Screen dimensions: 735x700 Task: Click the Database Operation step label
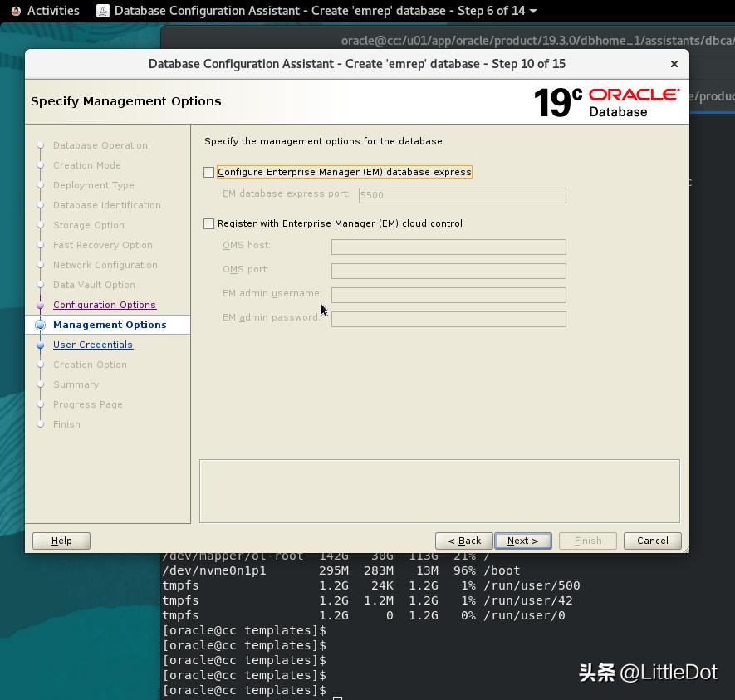click(x=100, y=145)
